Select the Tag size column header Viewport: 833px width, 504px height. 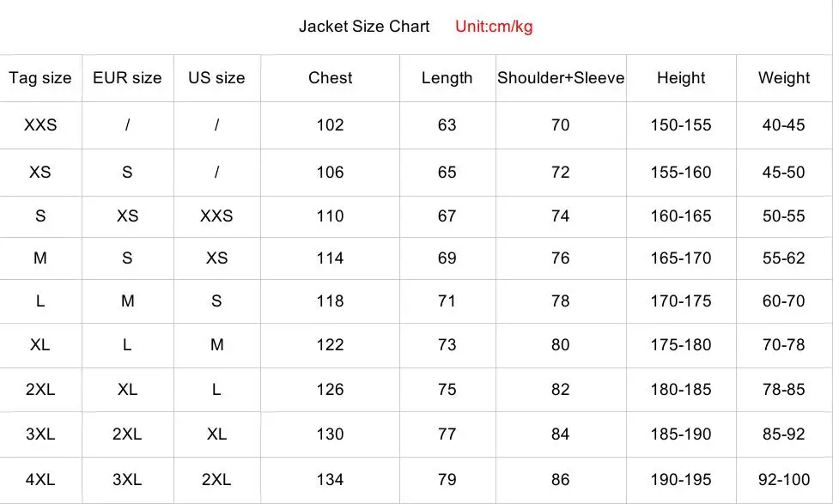(x=40, y=78)
